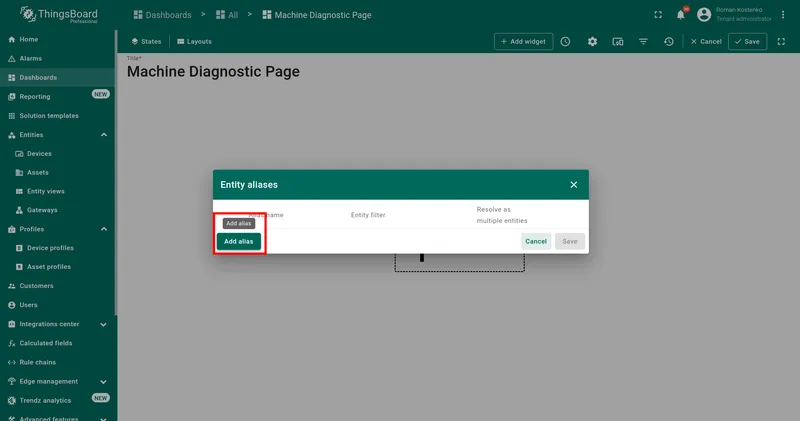Click the Alarms triangle icon
Screen dimensions: 800x421
pyautogui.click(x=12, y=59)
